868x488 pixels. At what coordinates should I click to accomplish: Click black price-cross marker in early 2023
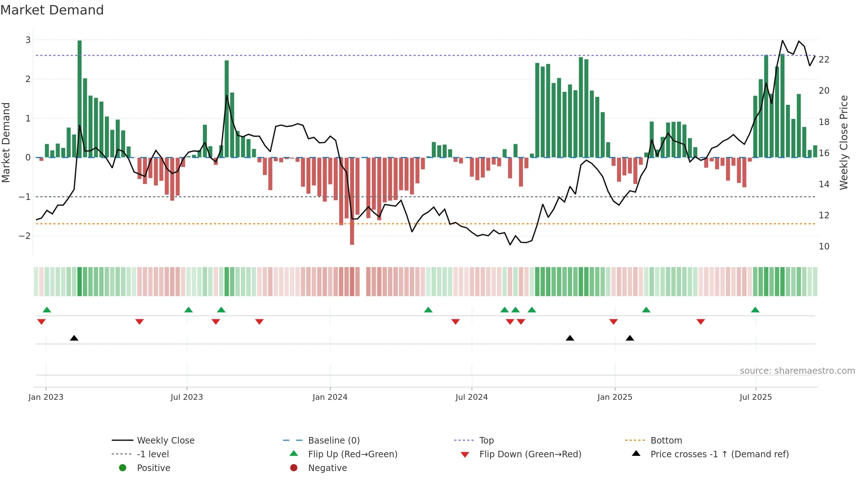74,338
